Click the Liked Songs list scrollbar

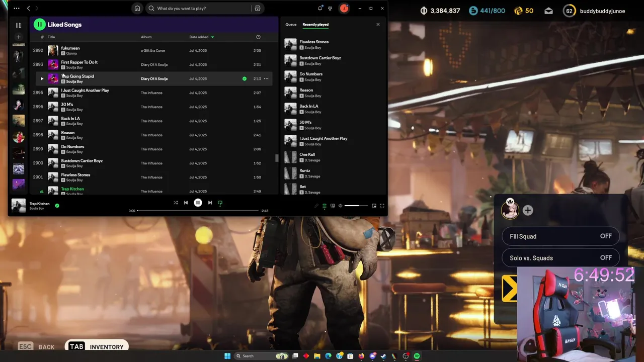point(276,158)
